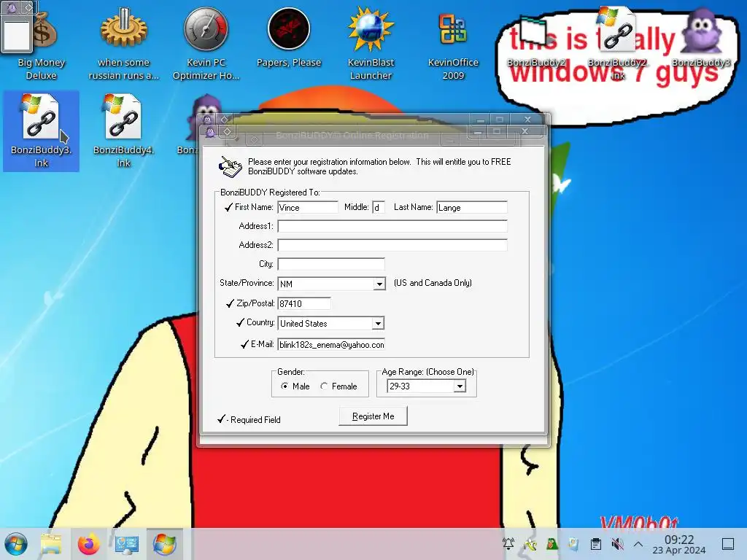Viewport: 747px width, 560px height.
Task: Select the KevinOffice 2009 desktop icon
Action: click(x=452, y=45)
